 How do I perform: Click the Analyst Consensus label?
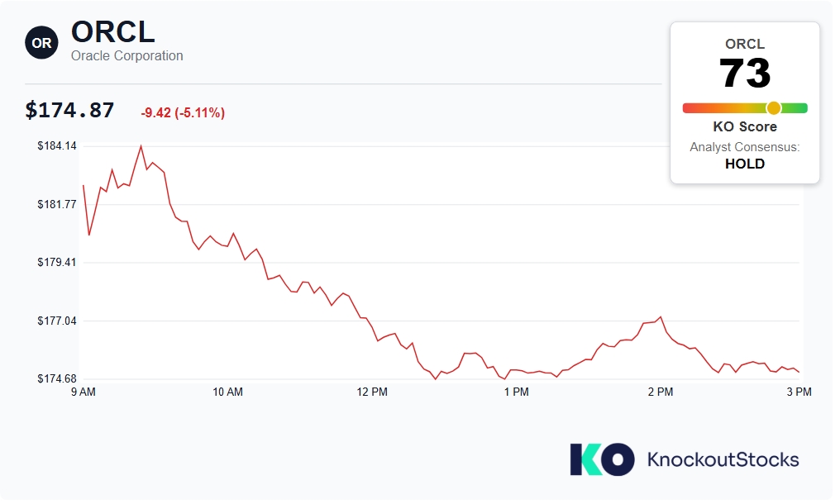745,147
